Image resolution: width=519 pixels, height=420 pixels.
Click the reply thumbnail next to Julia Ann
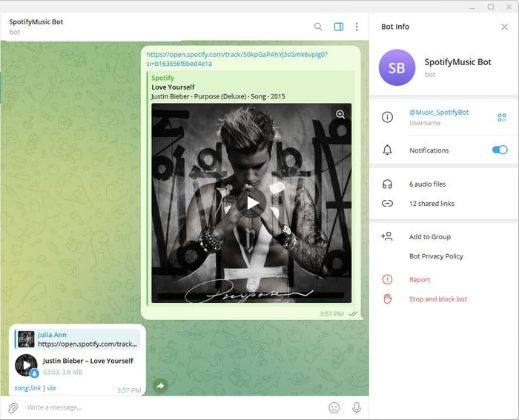tap(26, 339)
